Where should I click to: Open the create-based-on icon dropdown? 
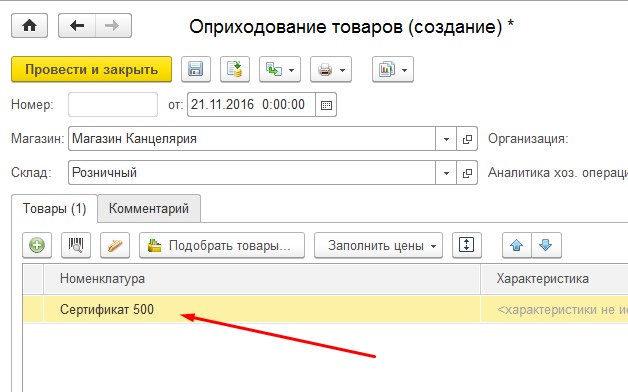pyautogui.click(x=280, y=69)
